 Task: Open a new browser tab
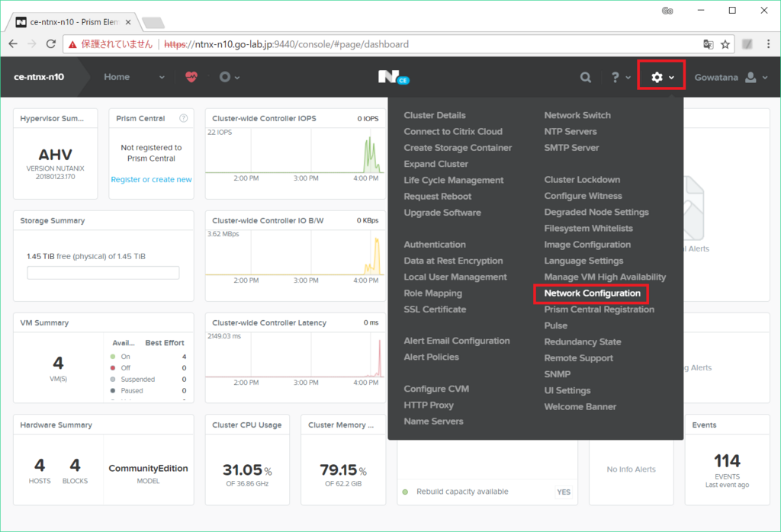[x=153, y=22]
